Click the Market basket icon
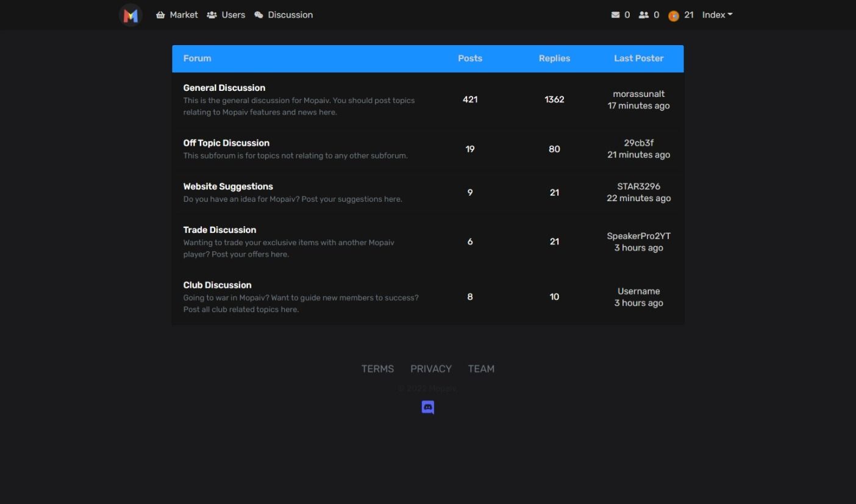Viewport: 856px width, 504px height. click(160, 15)
